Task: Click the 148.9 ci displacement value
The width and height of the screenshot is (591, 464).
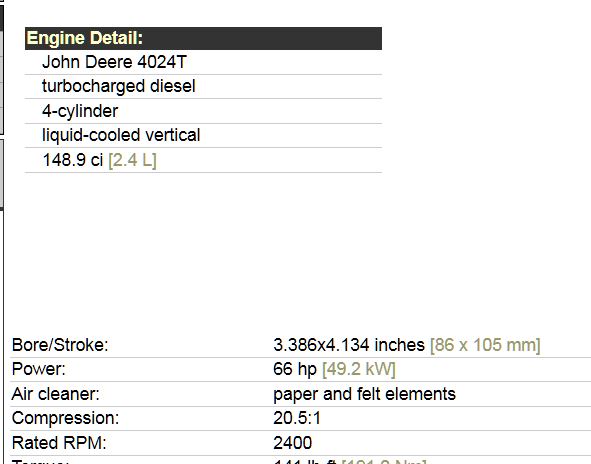Action: (73, 160)
